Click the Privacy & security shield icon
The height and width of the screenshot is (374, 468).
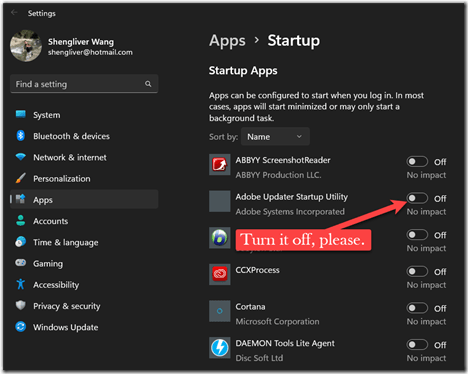tap(21, 305)
